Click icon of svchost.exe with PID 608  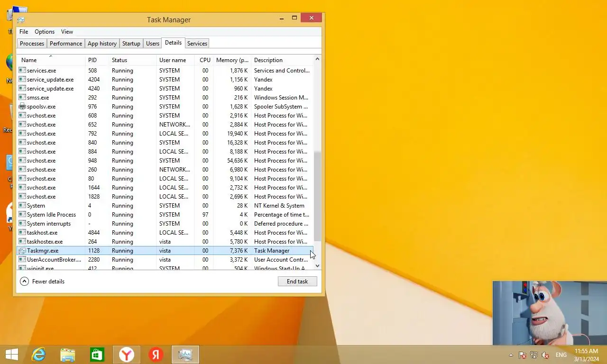tap(22, 116)
